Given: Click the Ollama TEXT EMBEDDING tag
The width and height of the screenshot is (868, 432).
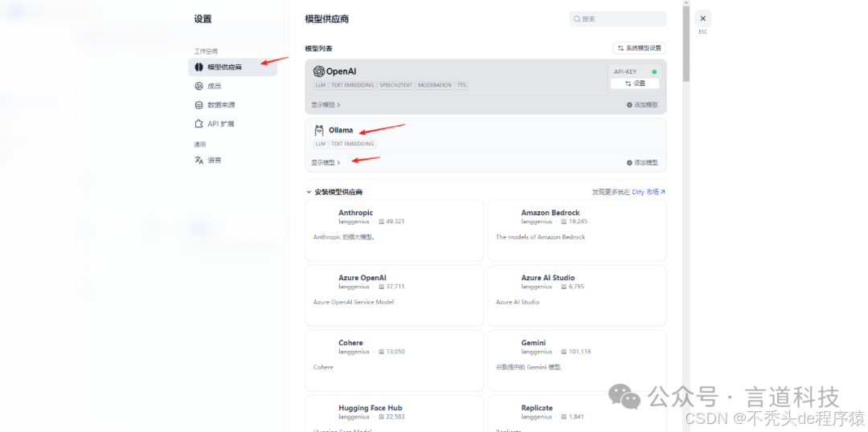Looking at the screenshot, I should (x=353, y=144).
